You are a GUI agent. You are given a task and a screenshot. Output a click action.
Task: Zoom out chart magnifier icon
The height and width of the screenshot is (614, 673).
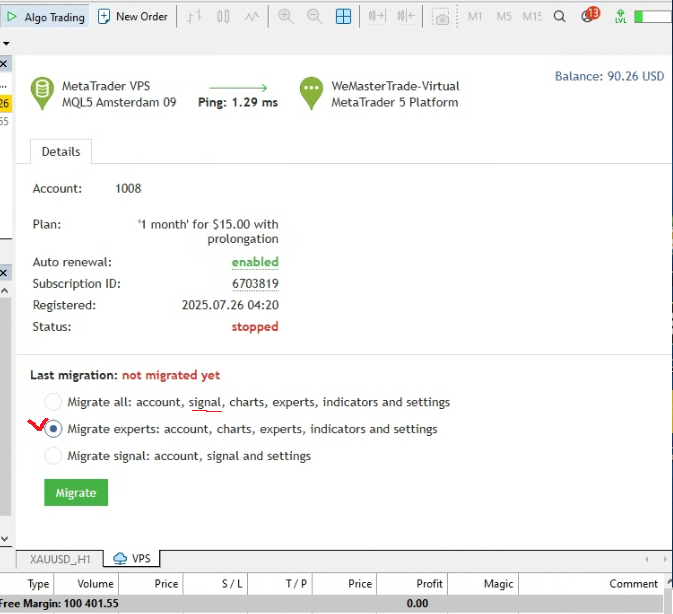tap(314, 17)
